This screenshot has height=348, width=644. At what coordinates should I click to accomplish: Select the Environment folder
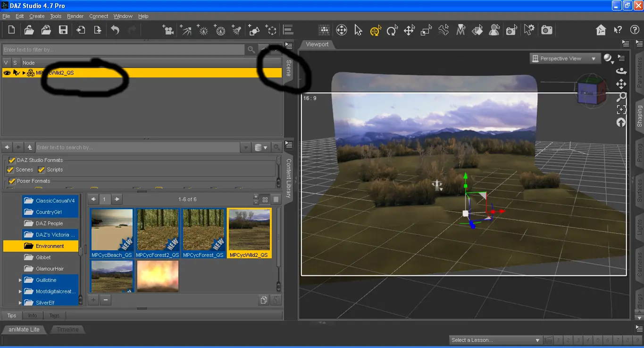click(x=50, y=246)
